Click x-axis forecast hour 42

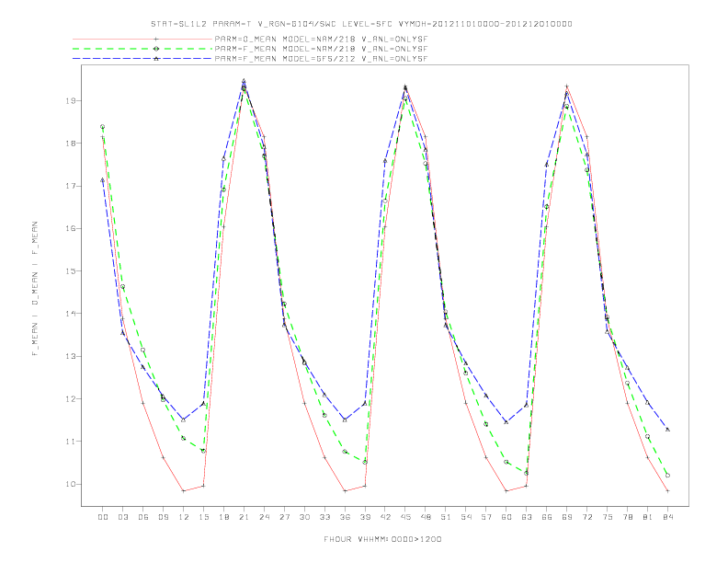point(385,517)
